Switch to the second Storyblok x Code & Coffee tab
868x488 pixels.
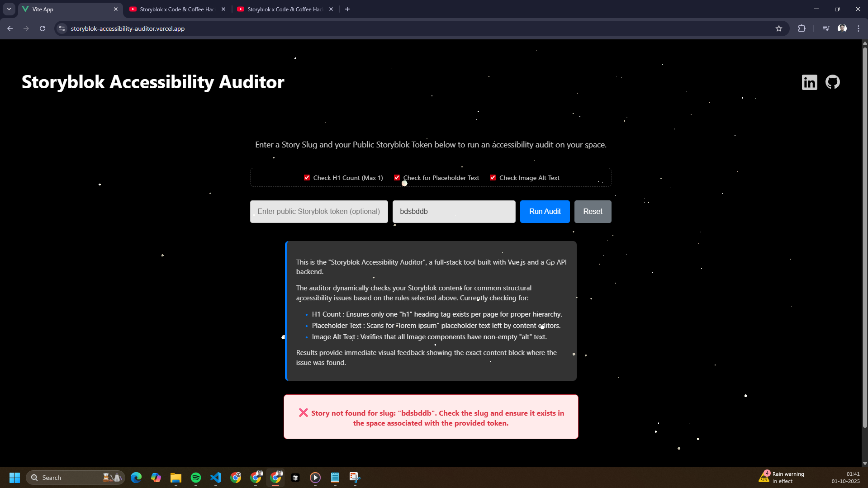[x=285, y=9]
